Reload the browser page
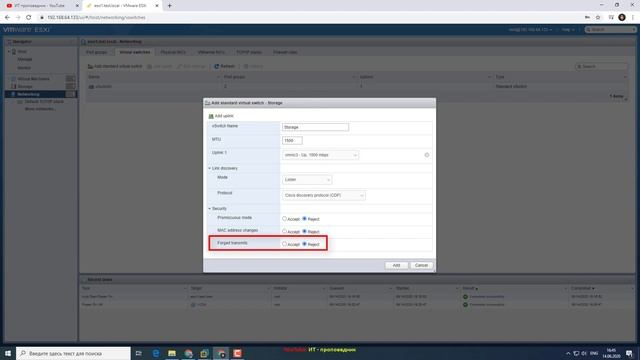640x360 pixels. pyautogui.click(x=29, y=18)
